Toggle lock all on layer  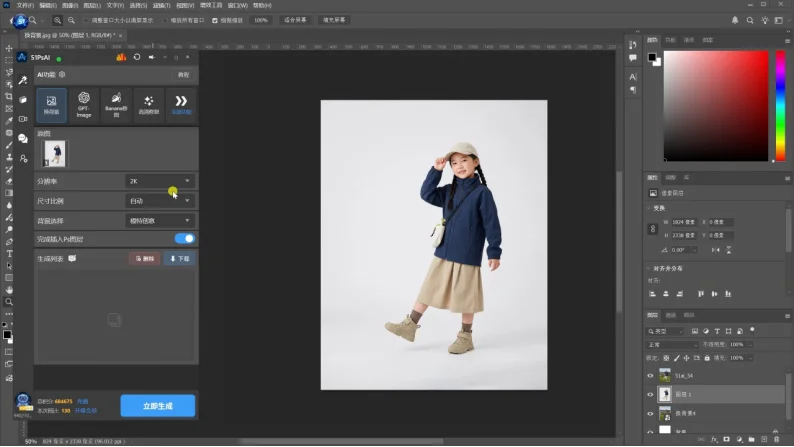coord(707,358)
